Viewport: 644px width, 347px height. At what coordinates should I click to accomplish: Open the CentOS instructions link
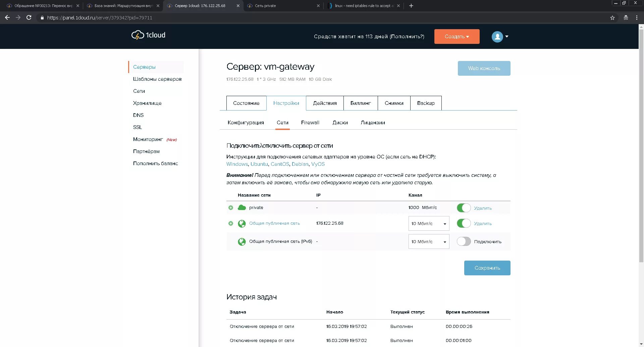(x=280, y=164)
